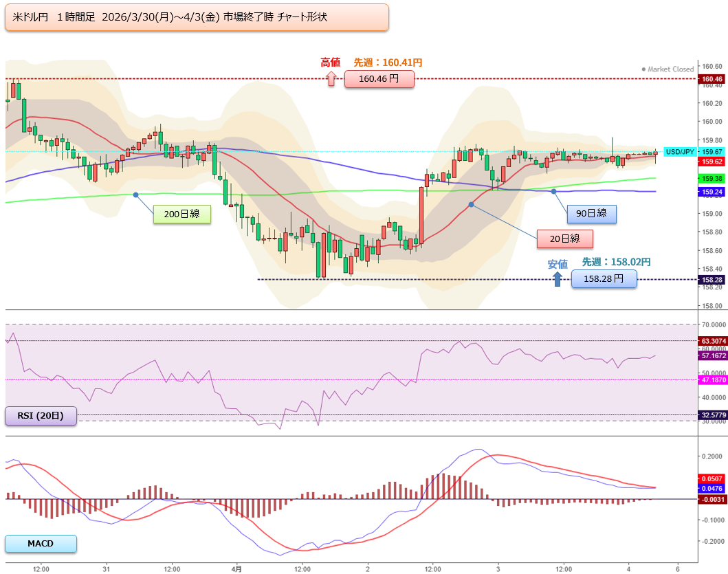This screenshot has width=728, height=574.
Task: Click the 安値 blue label text
Action: [557, 264]
